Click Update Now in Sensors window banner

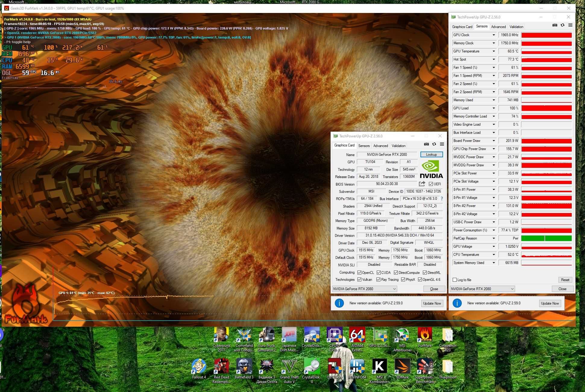(550, 303)
